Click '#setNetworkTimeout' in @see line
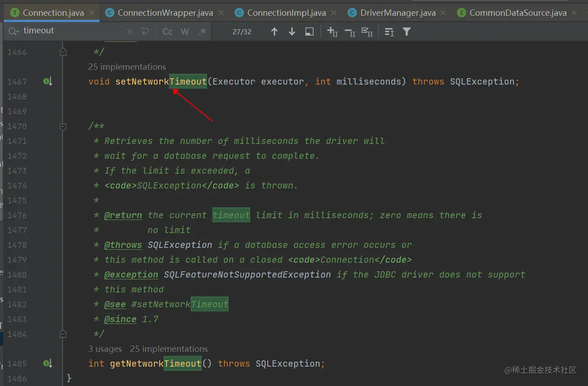 (180, 304)
